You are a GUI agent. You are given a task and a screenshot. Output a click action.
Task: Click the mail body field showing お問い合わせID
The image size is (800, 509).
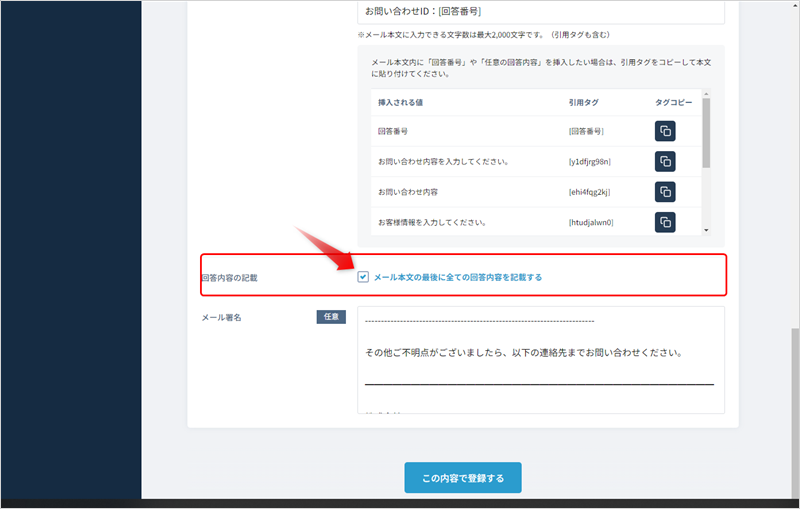tap(541, 11)
